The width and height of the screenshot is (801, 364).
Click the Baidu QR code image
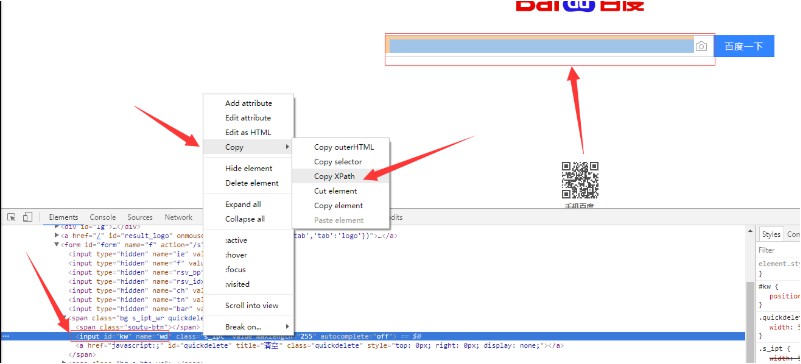[580, 180]
